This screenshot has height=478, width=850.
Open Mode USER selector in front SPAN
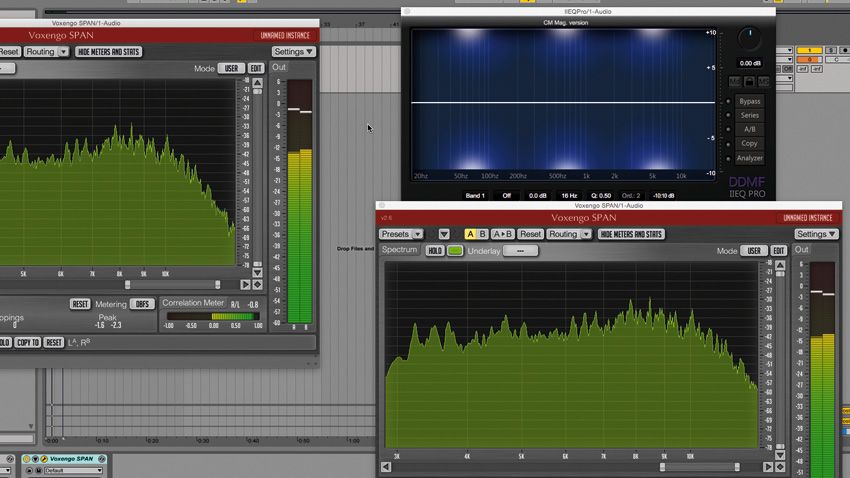click(754, 251)
